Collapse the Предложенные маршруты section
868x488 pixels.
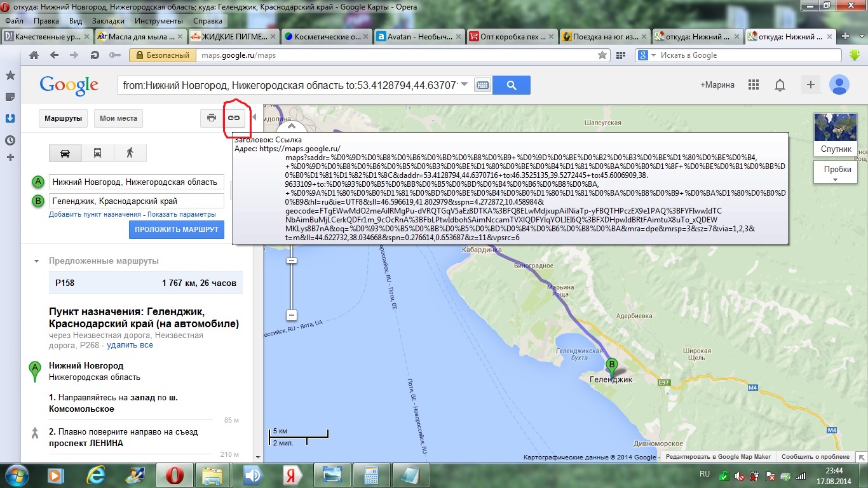[x=36, y=261]
